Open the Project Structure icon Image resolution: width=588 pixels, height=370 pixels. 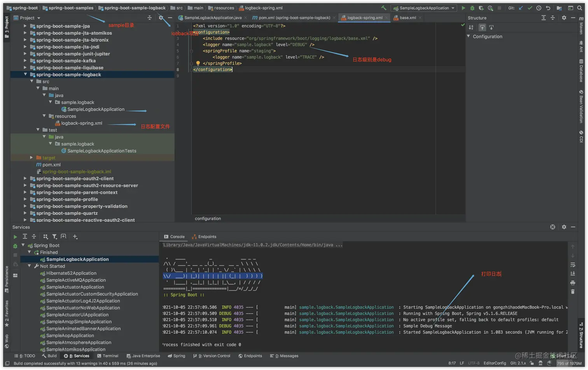(559, 8)
